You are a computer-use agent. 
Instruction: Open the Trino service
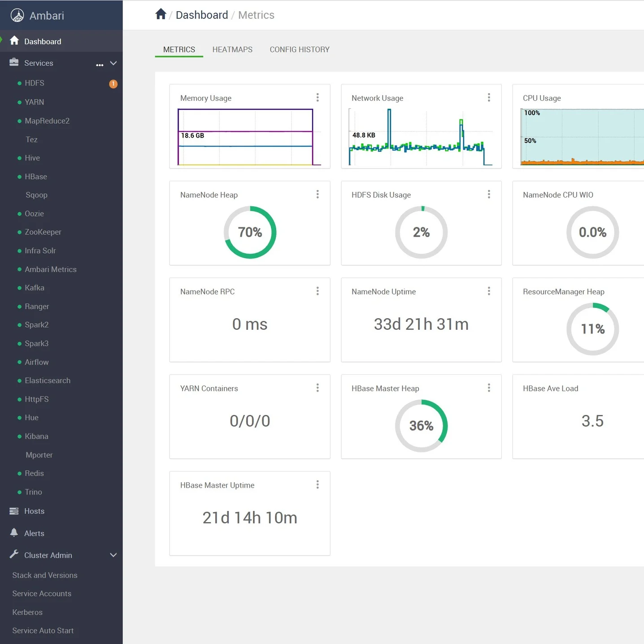point(33,492)
